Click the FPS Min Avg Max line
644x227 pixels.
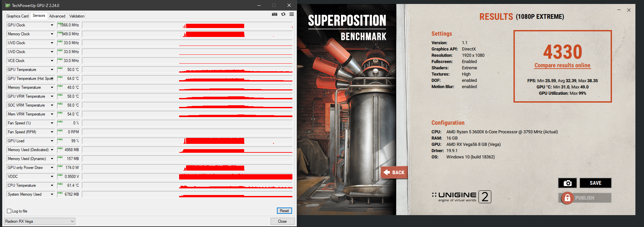562,81
